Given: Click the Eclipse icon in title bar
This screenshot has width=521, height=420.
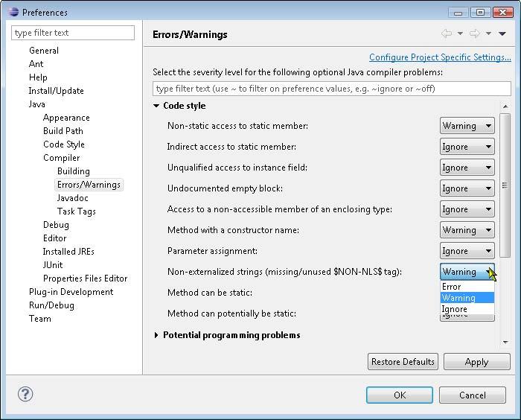Looking at the screenshot, I should pos(13,12).
